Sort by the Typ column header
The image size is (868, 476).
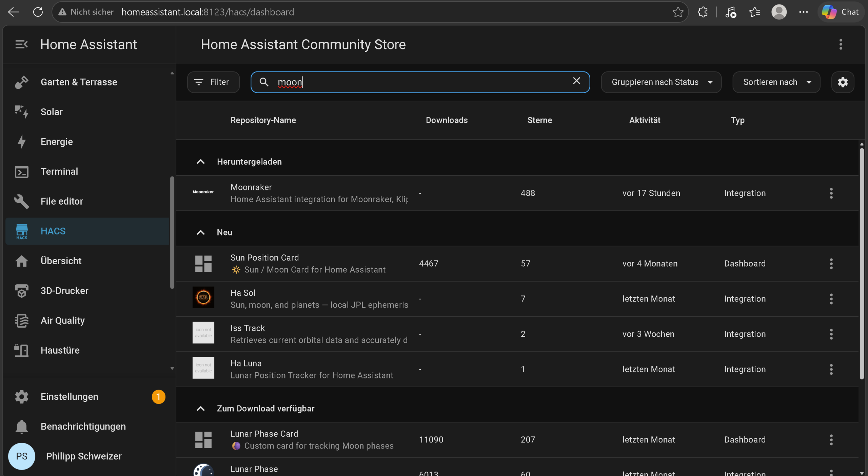point(738,120)
